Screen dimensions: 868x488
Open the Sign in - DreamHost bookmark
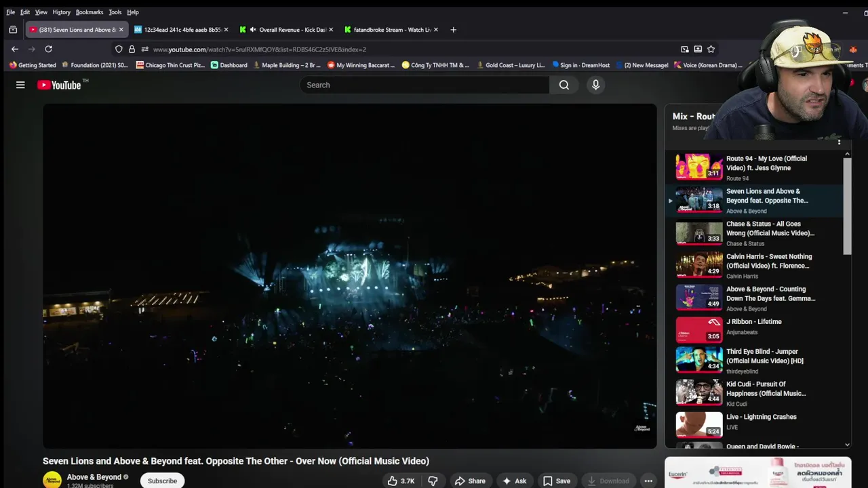coord(580,65)
